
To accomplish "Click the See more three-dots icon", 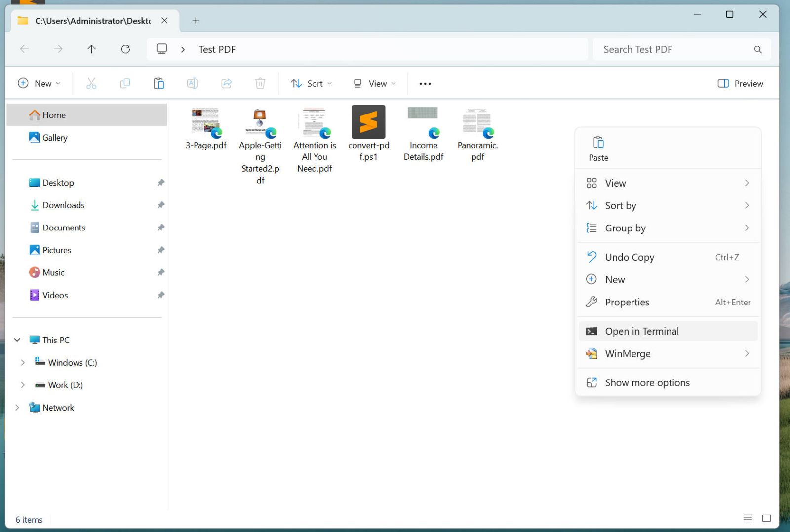I will 425,83.
